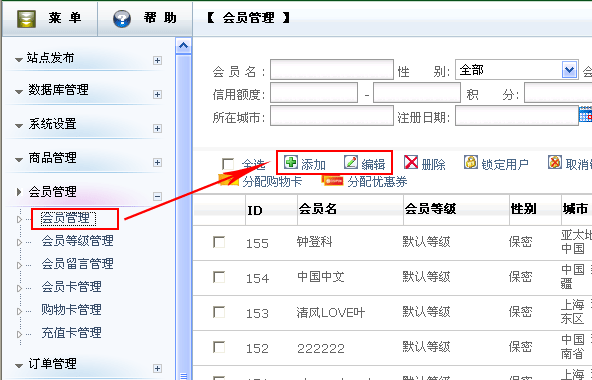
Task: Collapse the 会员管理 section minus button
Action: (x=157, y=196)
